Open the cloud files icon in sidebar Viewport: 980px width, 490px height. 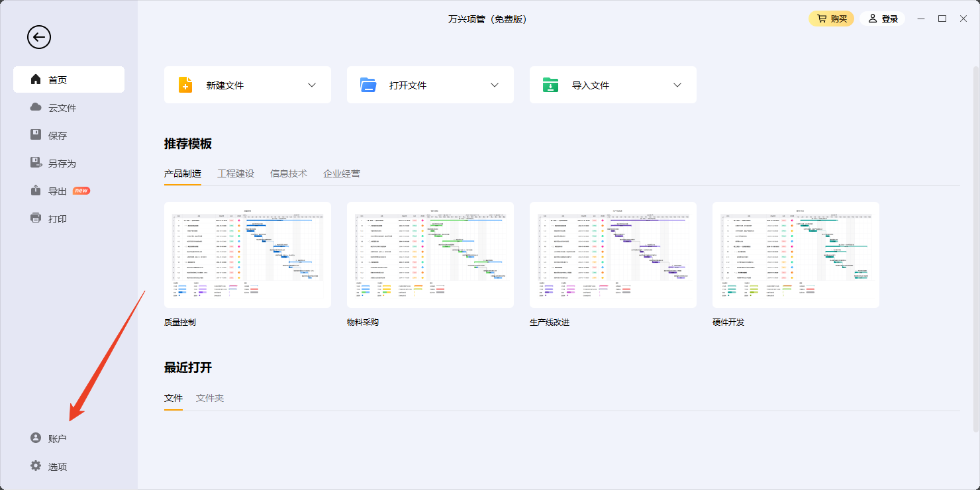[36, 107]
